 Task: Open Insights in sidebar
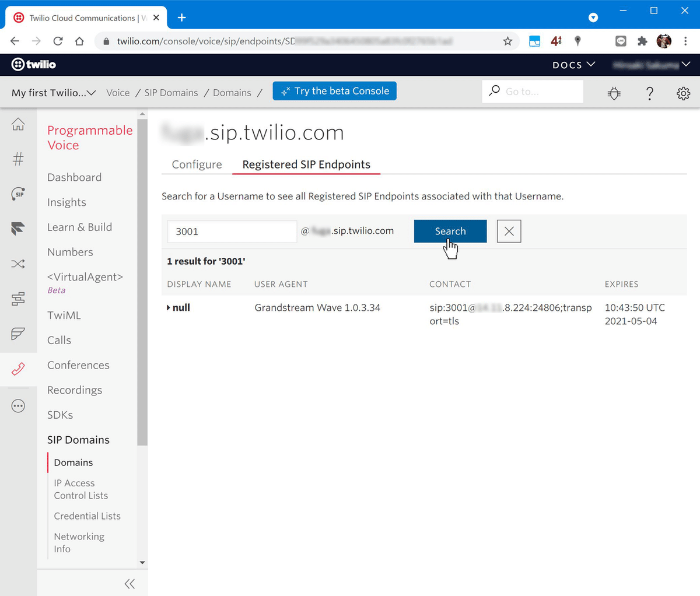[x=66, y=202]
